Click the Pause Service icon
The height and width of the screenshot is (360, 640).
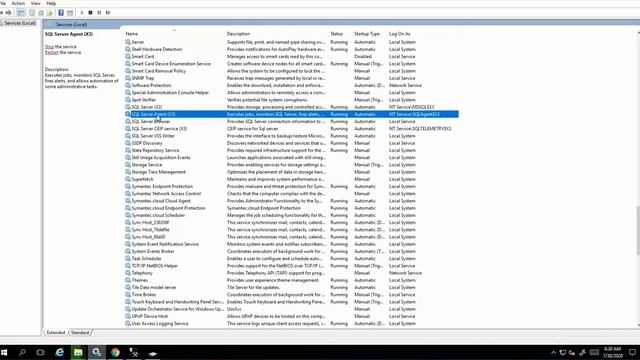(x=99, y=13)
